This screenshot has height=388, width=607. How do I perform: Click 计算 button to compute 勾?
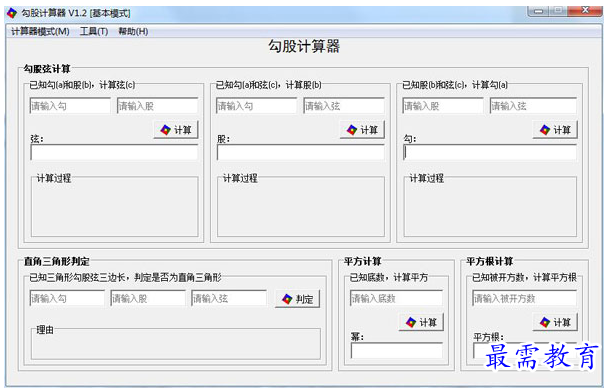(x=555, y=130)
